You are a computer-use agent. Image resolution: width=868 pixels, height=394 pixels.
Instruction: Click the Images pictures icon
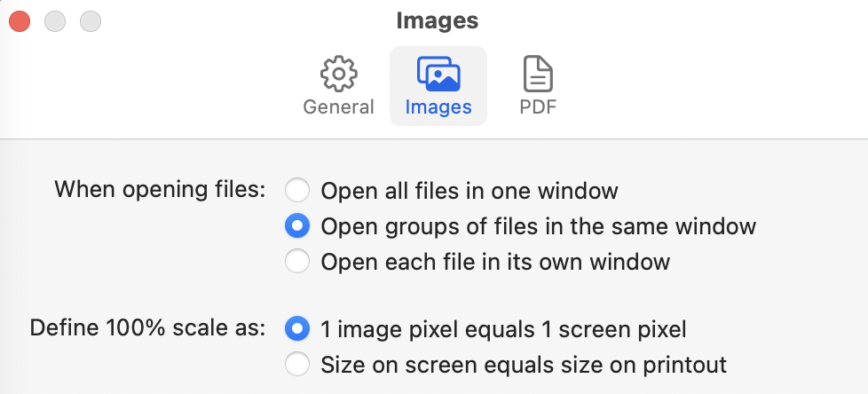pos(438,75)
